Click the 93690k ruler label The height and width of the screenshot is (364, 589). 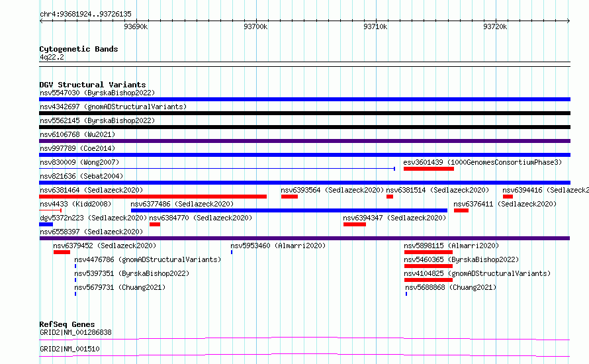coord(136,26)
